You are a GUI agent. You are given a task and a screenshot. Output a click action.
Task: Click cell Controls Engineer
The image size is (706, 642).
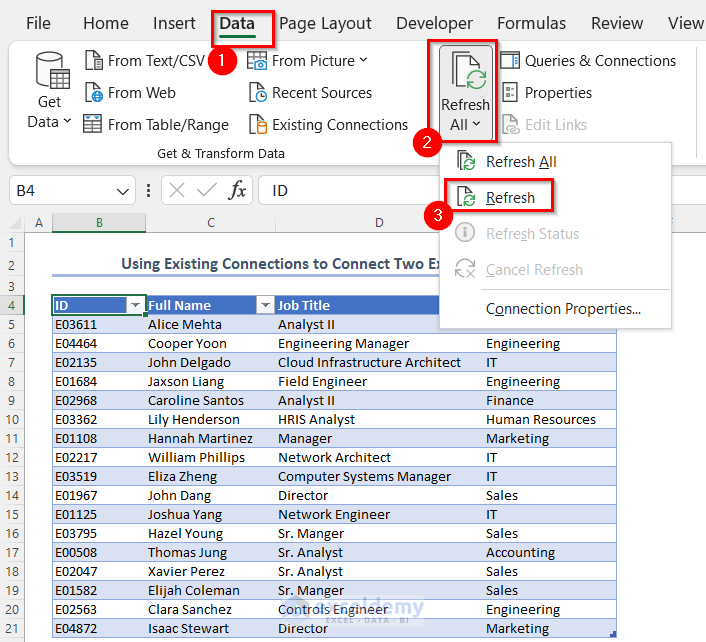(379, 609)
